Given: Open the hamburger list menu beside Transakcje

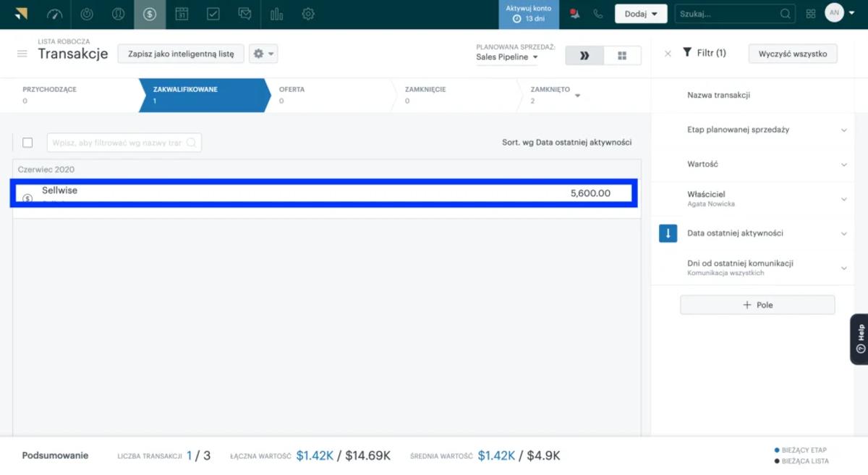Looking at the screenshot, I should (x=22, y=54).
